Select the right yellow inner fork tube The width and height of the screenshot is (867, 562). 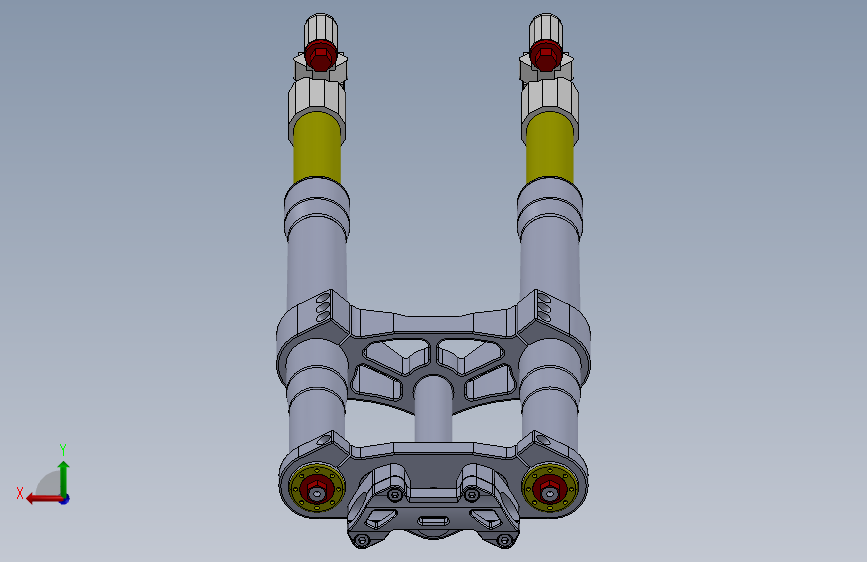coord(550,148)
